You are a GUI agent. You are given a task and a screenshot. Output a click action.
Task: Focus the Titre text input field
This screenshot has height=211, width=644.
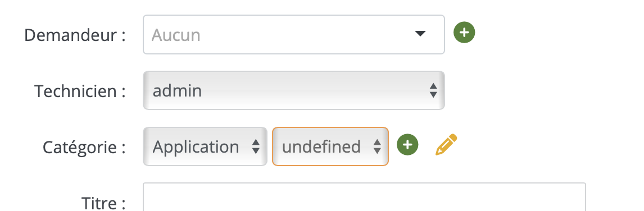click(x=364, y=197)
